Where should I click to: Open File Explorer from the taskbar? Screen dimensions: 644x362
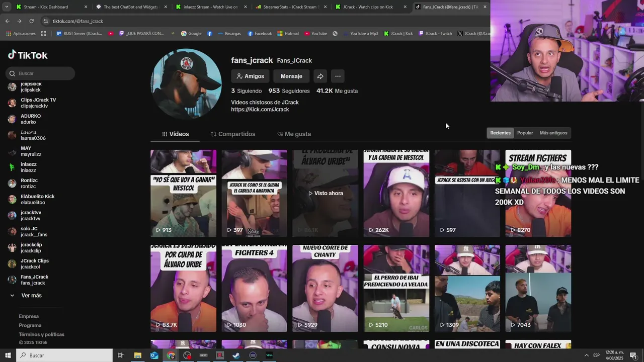tap(137, 355)
